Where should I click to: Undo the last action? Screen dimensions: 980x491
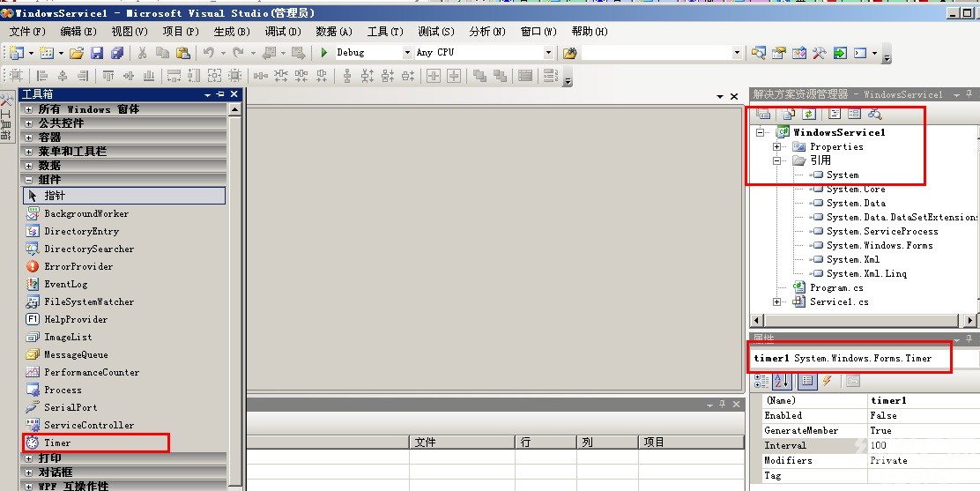(x=209, y=53)
